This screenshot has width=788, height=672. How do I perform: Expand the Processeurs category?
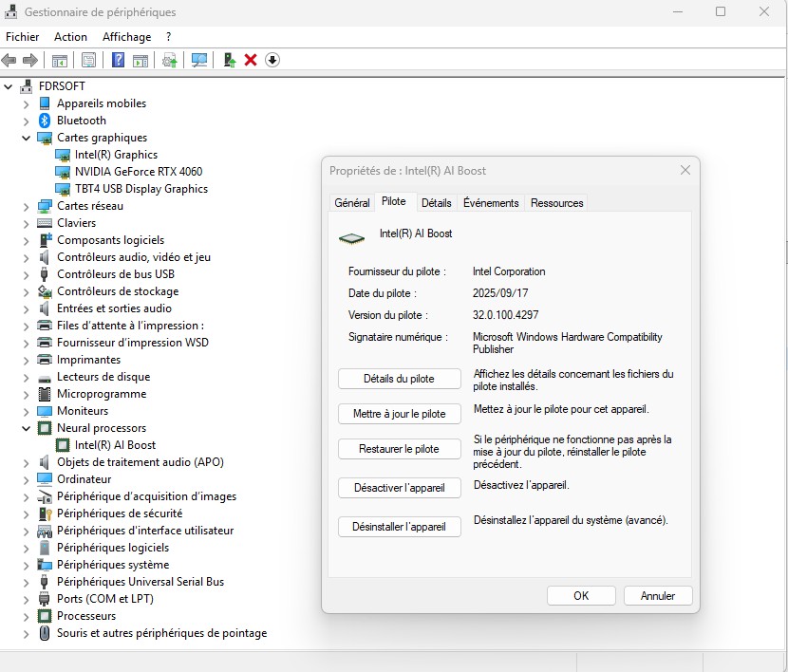(27, 616)
